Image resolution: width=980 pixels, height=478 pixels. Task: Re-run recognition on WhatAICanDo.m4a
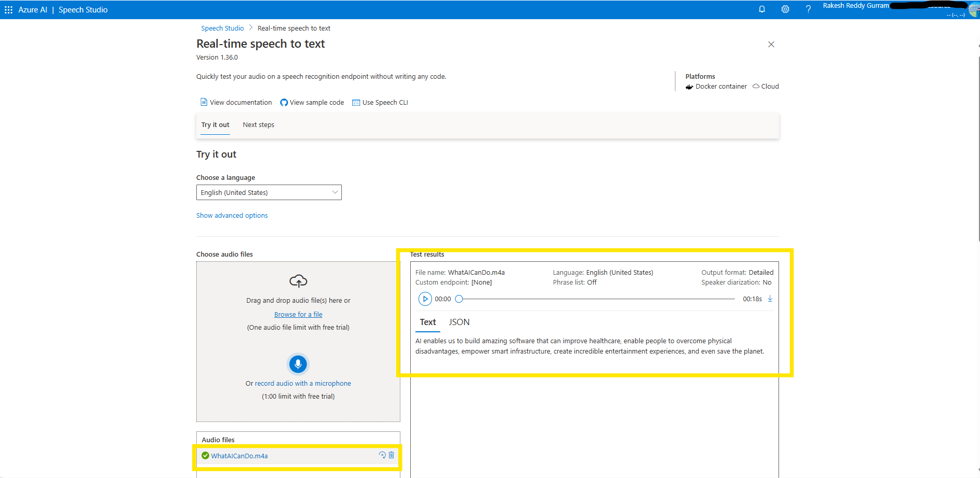pos(382,455)
